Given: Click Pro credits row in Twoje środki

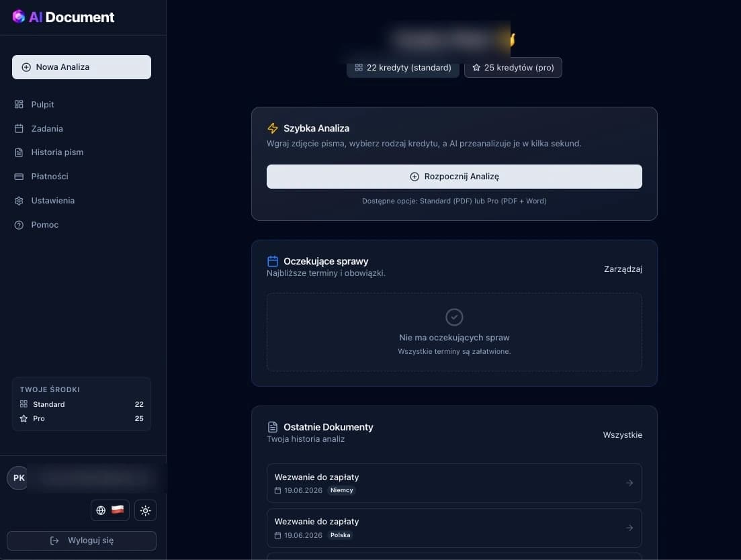Looking at the screenshot, I should tap(81, 418).
